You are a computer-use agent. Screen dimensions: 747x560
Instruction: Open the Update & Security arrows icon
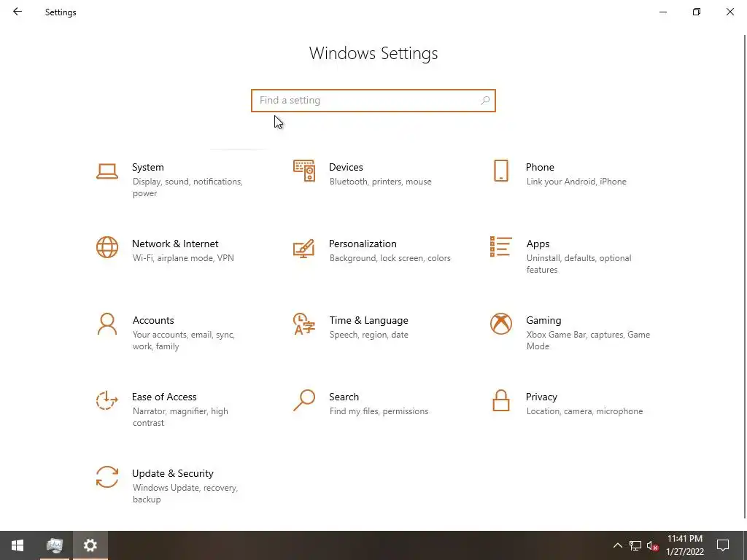[107, 477]
